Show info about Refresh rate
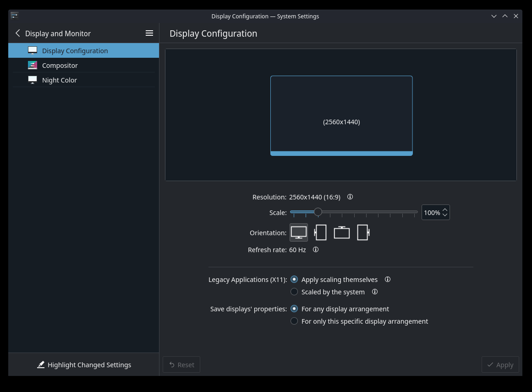Image resolution: width=532 pixels, height=392 pixels. click(316, 249)
